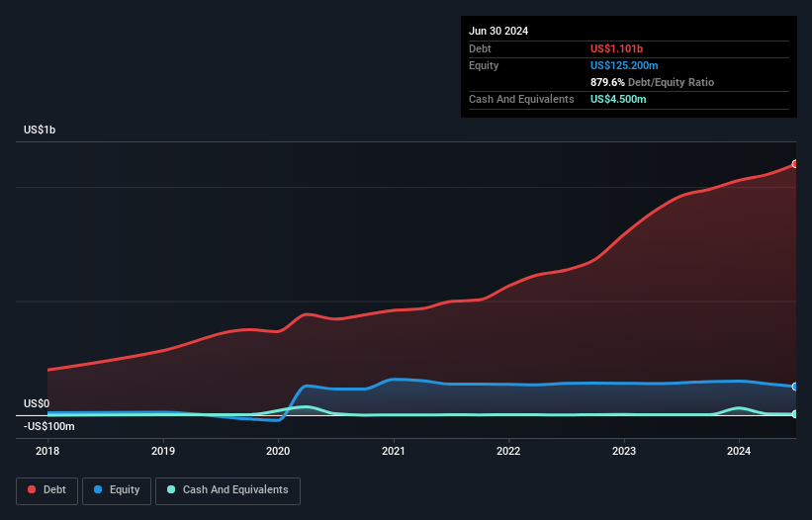Image resolution: width=812 pixels, height=520 pixels.
Task: Click the Cash And Equivalents tooltip label
Action: tap(521, 99)
